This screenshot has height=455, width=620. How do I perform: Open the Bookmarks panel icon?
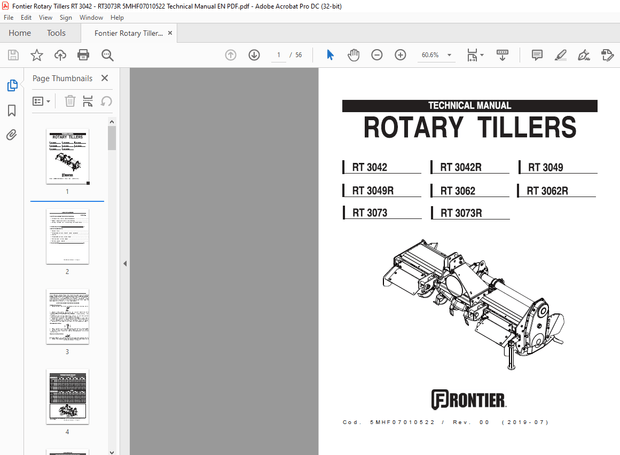(x=12, y=110)
